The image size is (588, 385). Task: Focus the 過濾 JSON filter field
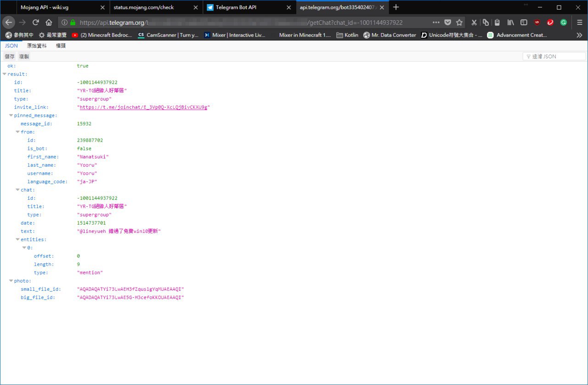556,56
